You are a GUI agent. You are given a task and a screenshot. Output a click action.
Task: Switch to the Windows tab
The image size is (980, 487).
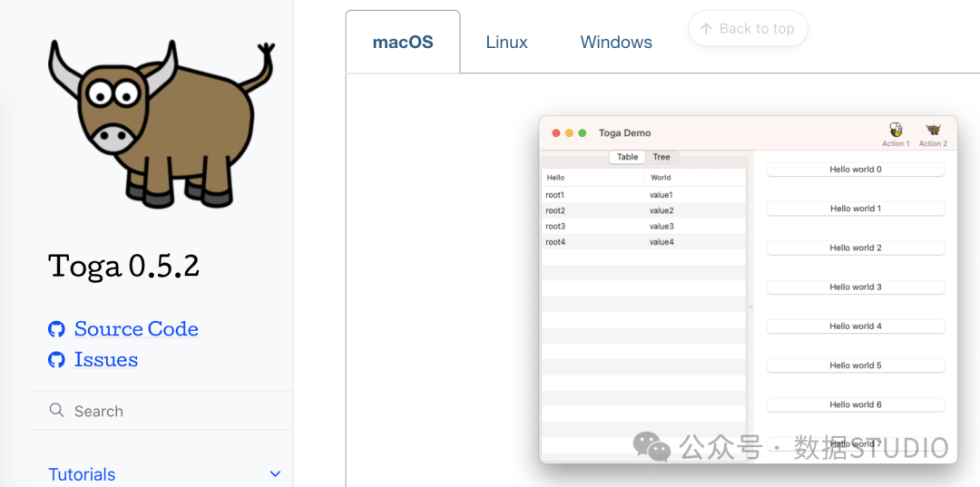616,42
